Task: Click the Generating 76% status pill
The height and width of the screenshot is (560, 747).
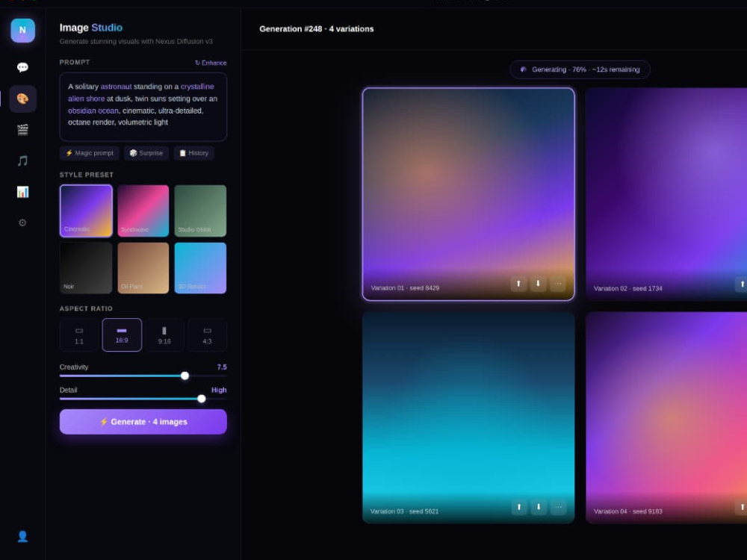Action: pos(580,69)
